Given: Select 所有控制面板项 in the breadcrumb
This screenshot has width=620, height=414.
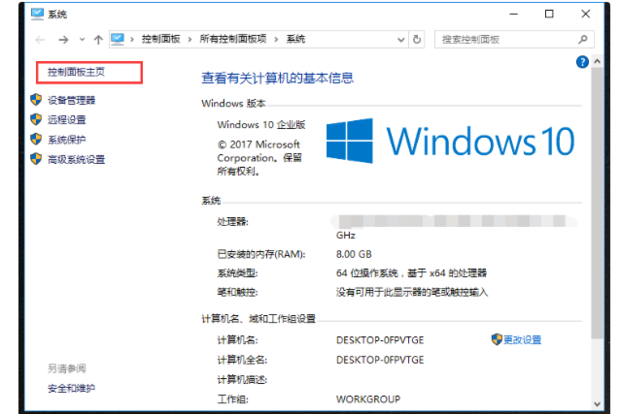Looking at the screenshot, I should click(x=233, y=39).
